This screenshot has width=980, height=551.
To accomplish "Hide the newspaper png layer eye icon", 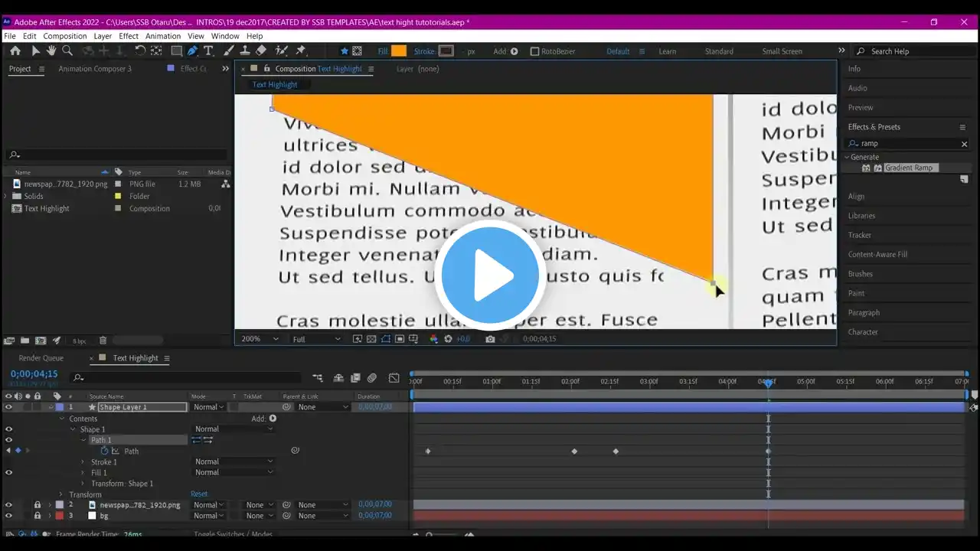I will pyautogui.click(x=8, y=505).
